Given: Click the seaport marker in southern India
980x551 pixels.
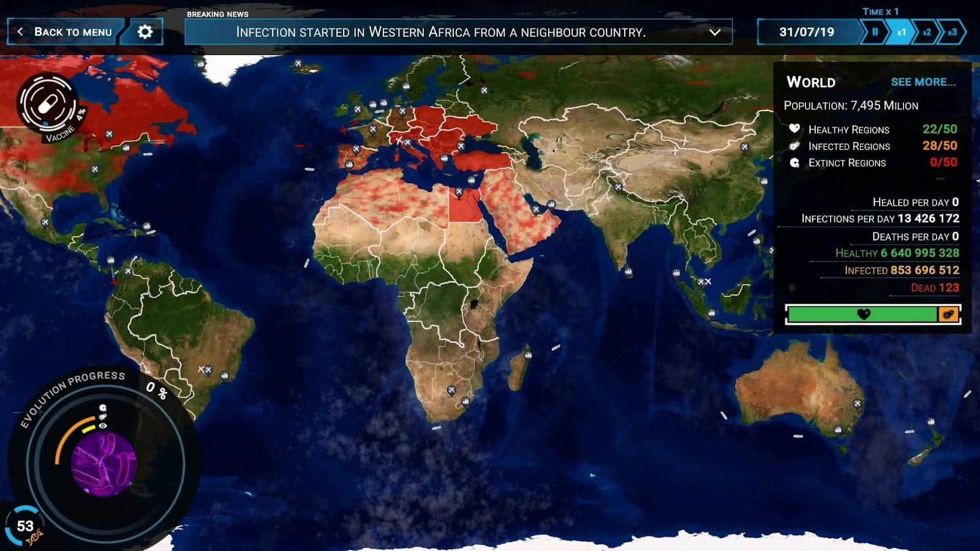Looking at the screenshot, I should coord(628,271).
